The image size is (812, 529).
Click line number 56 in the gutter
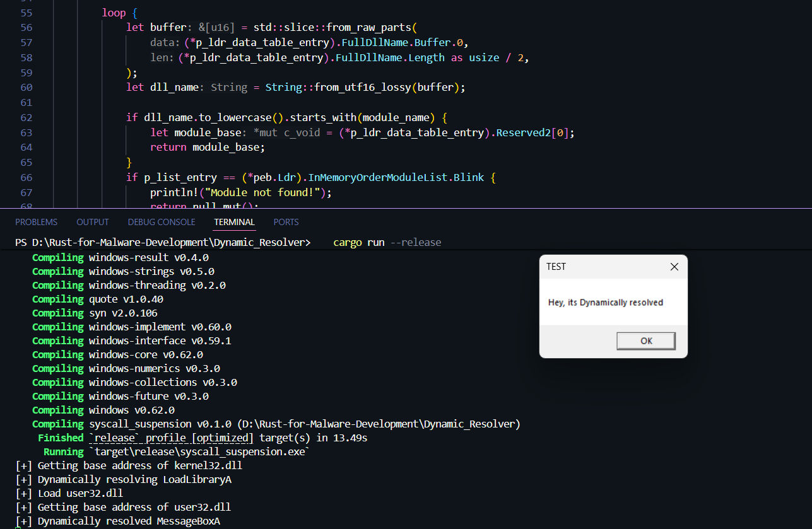(26, 28)
